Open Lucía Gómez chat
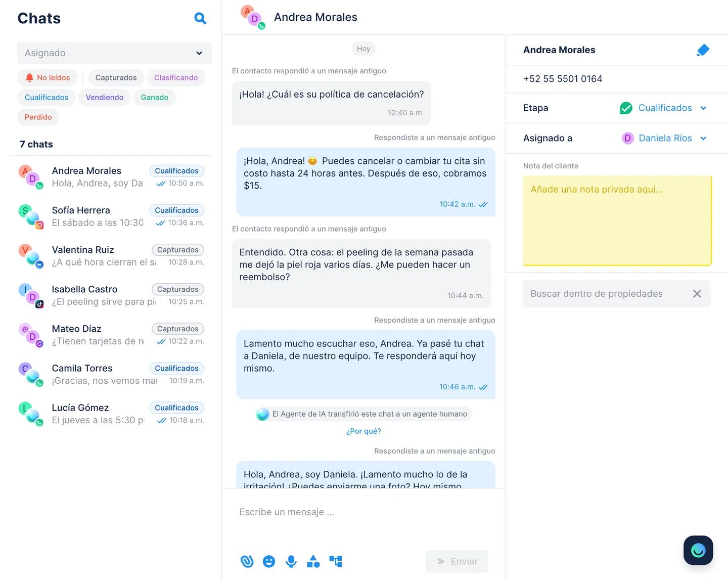The width and height of the screenshot is (728, 580). tap(111, 414)
